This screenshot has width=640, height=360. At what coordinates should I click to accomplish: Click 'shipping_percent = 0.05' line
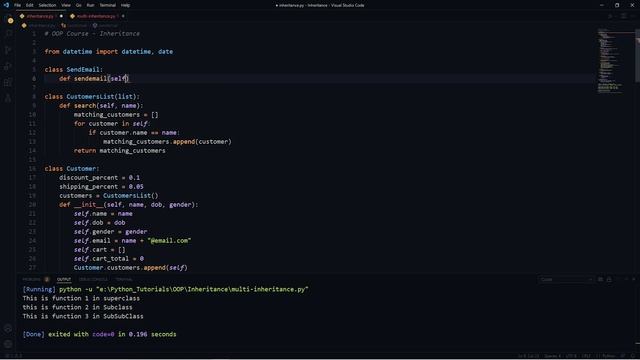[101, 187]
